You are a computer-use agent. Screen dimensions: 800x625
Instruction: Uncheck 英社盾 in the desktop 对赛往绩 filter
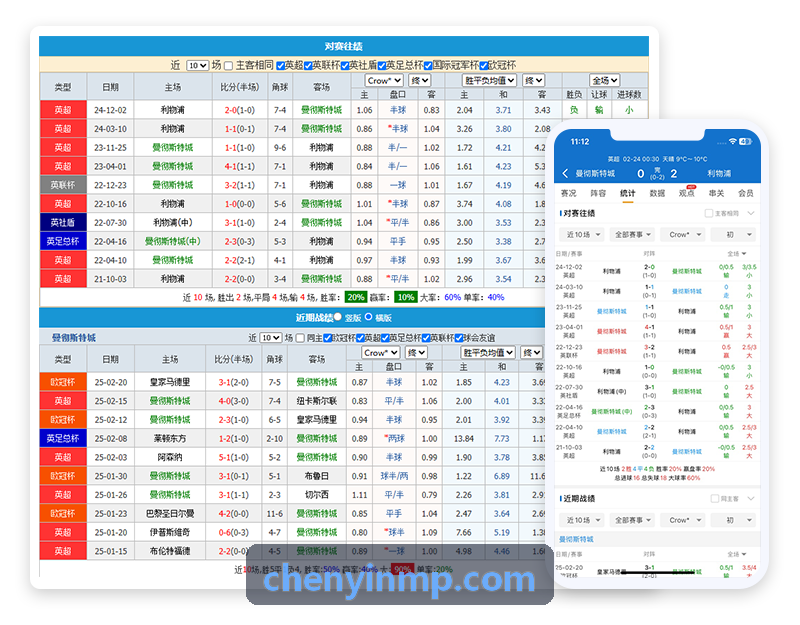pos(345,66)
